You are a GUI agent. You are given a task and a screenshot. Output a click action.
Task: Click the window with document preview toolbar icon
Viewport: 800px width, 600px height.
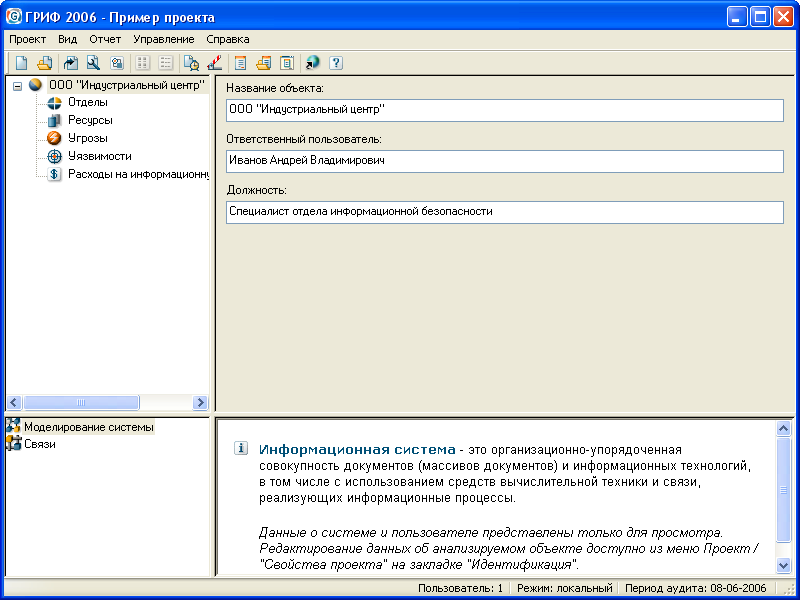click(x=287, y=63)
